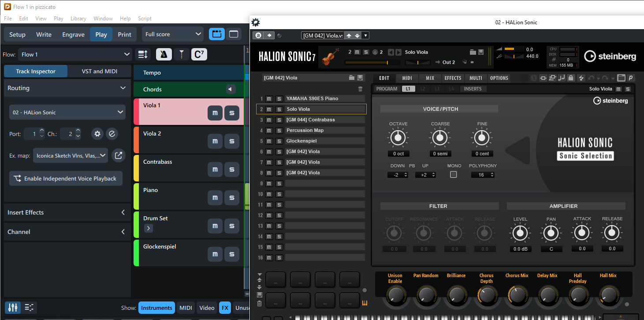644x320 pixels.
Task: Show the Mixer panel icon
Action: pyautogui.click(x=13, y=308)
